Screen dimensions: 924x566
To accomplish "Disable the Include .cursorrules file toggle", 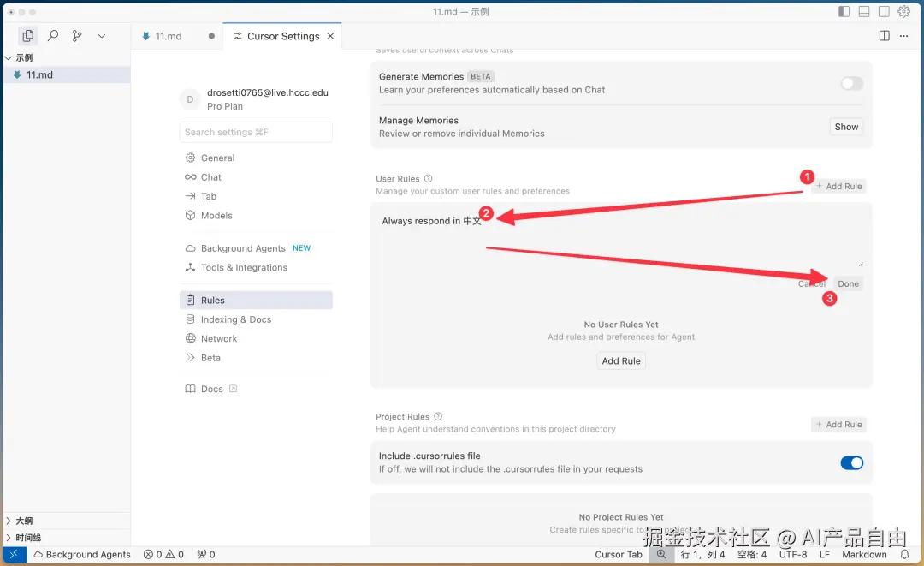I will 851,463.
